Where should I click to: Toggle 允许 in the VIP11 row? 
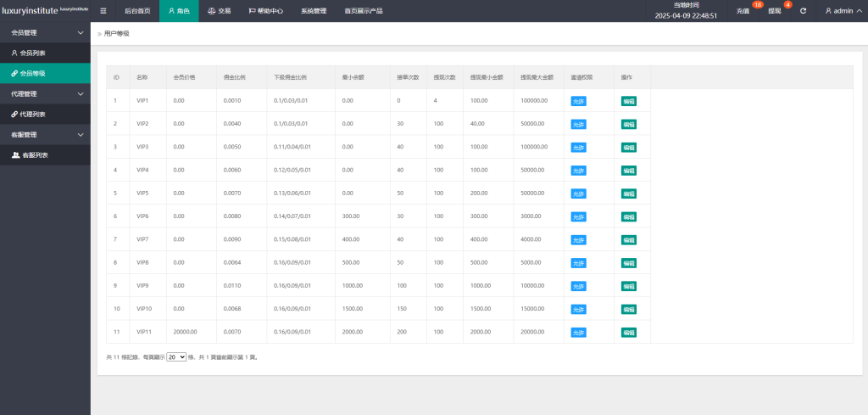click(x=578, y=333)
